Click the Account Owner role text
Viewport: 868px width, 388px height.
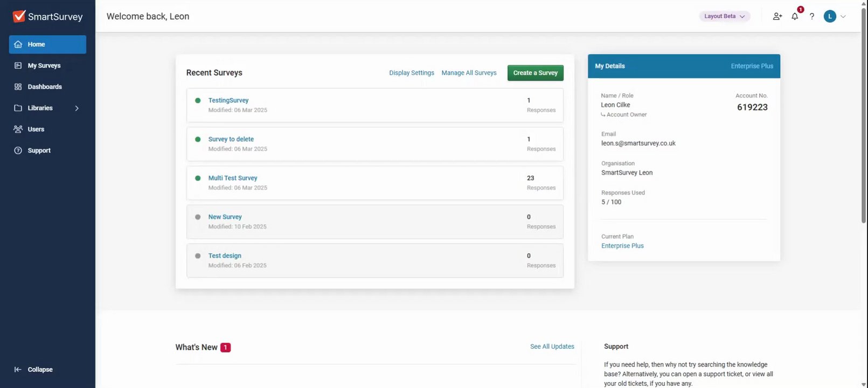point(627,115)
